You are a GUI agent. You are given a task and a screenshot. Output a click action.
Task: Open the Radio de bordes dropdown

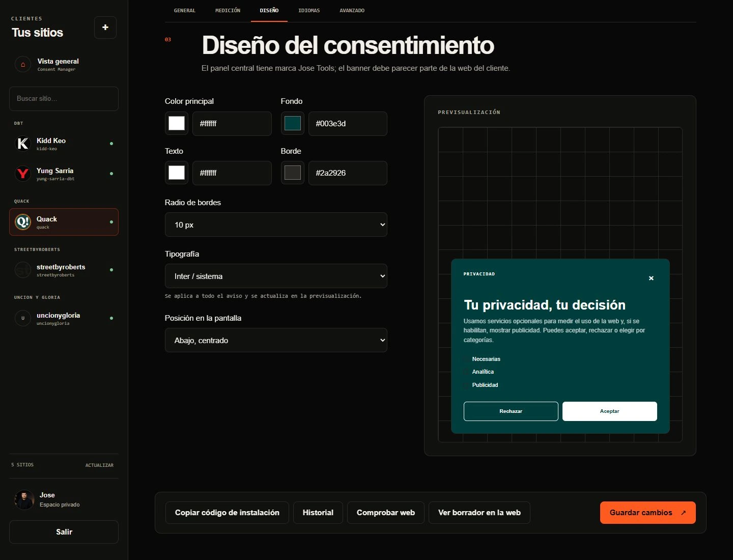point(276,225)
